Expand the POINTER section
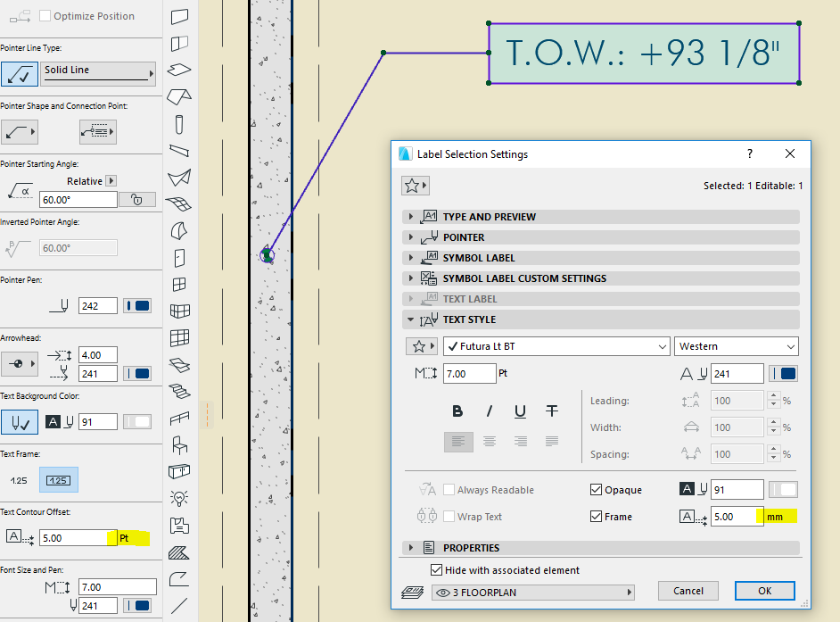840x622 pixels. 464,237
